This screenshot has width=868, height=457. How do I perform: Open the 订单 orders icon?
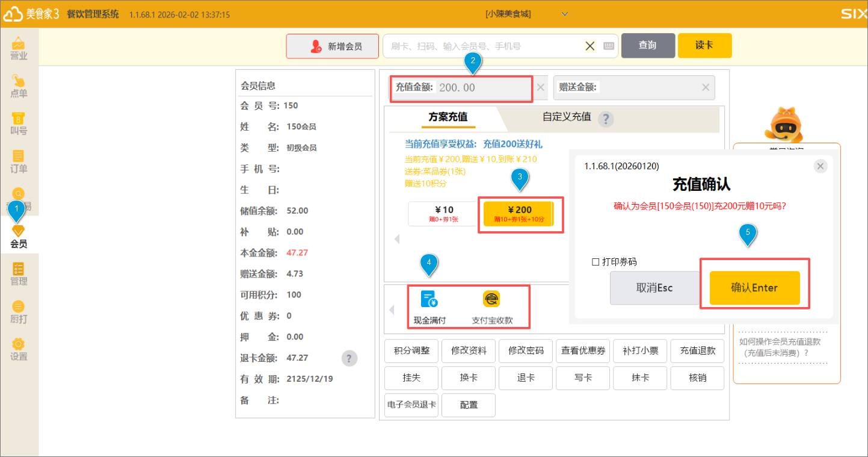coord(19,161)
